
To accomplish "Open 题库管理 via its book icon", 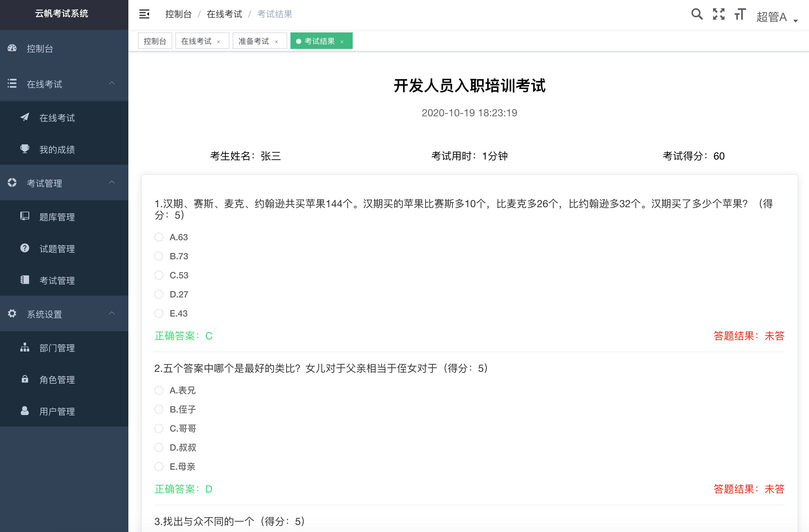I will pos(24,216).
